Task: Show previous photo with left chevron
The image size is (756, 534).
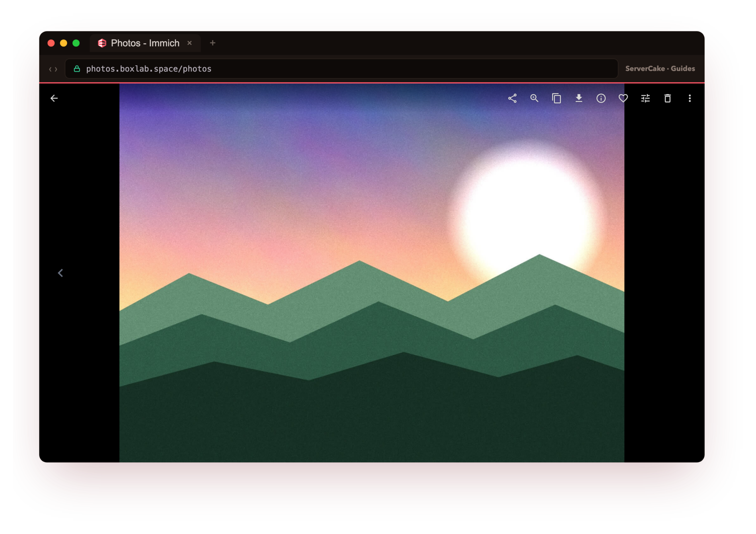Action: (60, 273)
